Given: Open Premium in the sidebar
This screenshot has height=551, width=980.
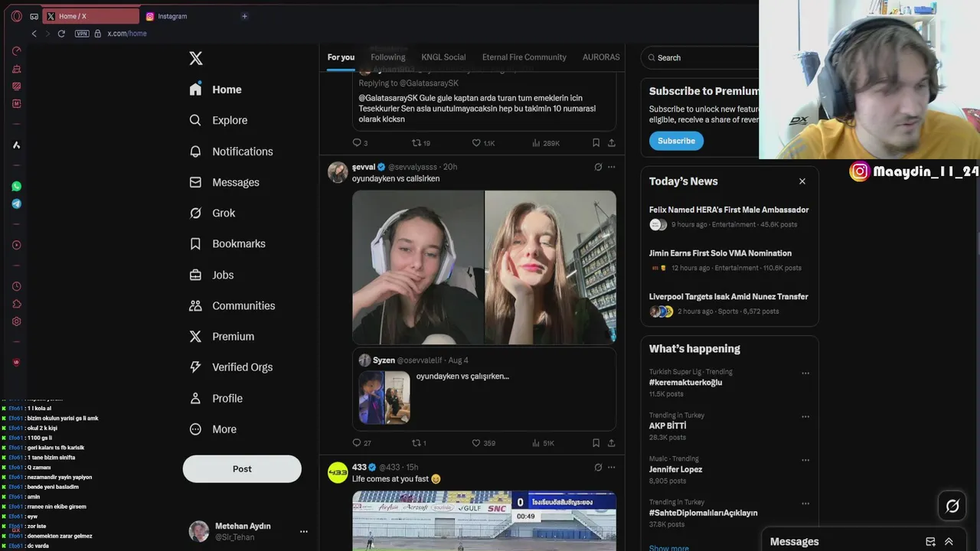Looking at the screenshot, I should [x=222, y=336].
